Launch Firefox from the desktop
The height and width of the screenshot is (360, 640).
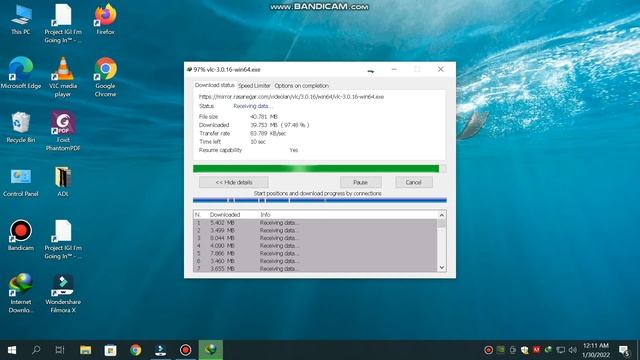(x=105, y=20)
